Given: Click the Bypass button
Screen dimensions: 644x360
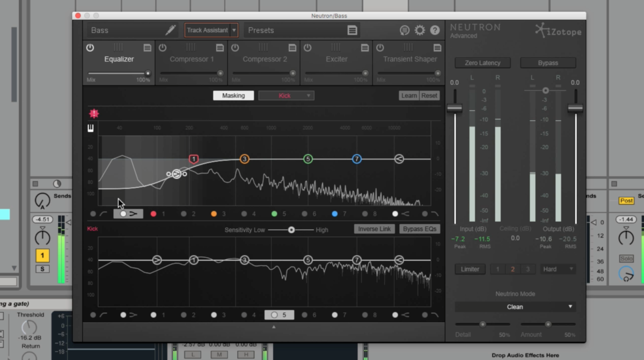Looking at the screenshot, I should [548, 63].
